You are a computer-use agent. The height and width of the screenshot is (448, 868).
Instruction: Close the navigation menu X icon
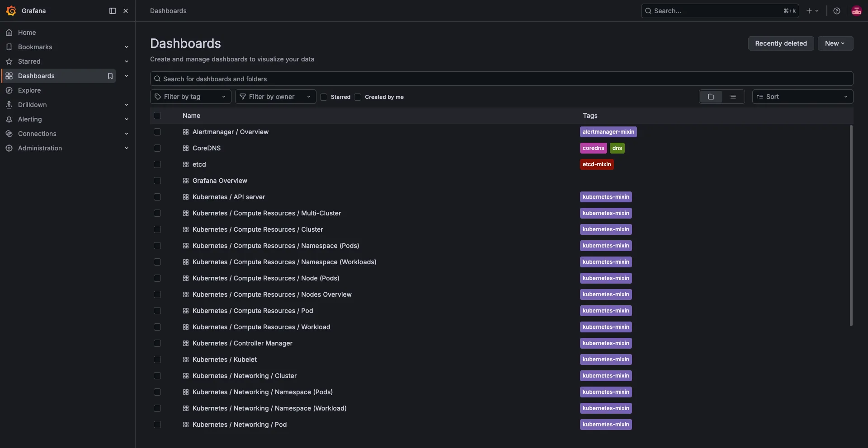[126, 11]
